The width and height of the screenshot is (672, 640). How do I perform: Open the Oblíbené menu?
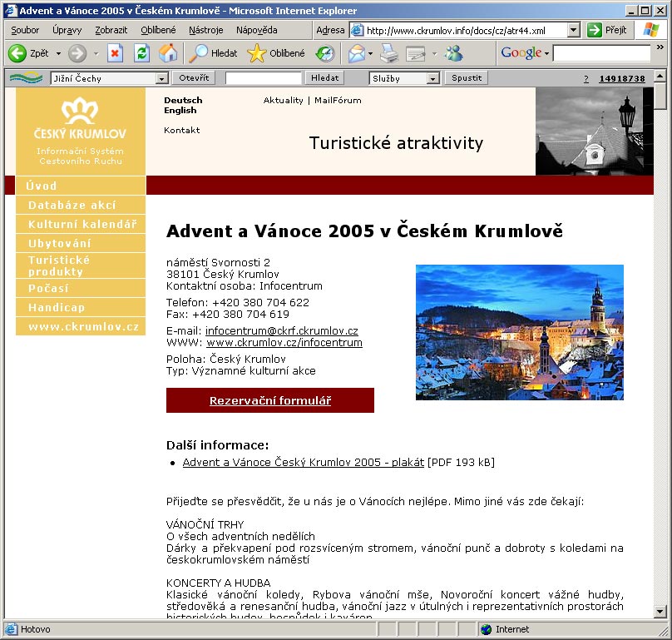pyautogui.click(x=159, y=30)
